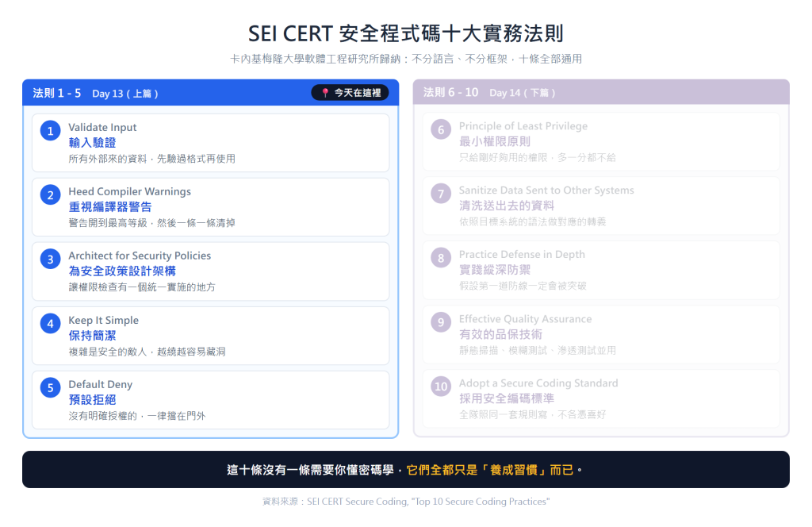Viewport: 812px width, 527px height.
Task: Click 只給剛好夠用的權限 description line
Action: (x=538, y=157)
